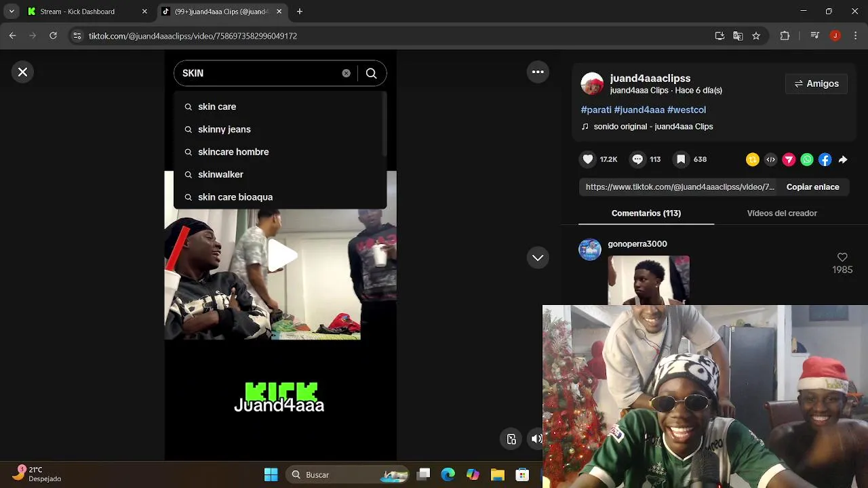
Task: Open media controls icon in toolbar
Action: (815, 36)
